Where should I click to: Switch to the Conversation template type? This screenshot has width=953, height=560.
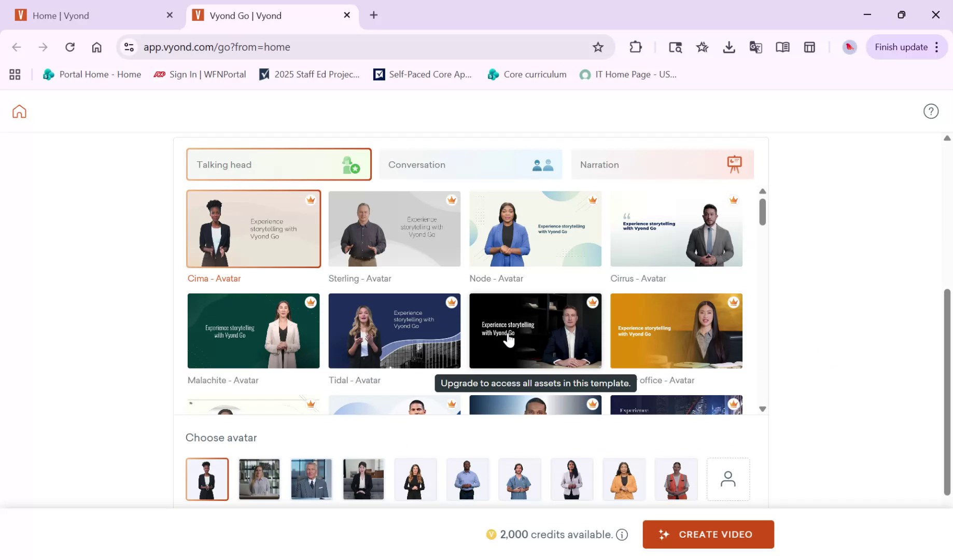click(x=470, y=164)
